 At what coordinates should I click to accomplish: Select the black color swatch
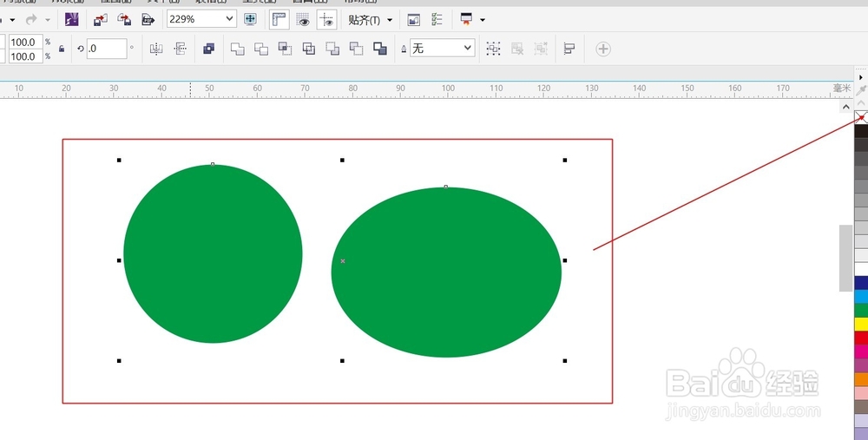point(861,131)
